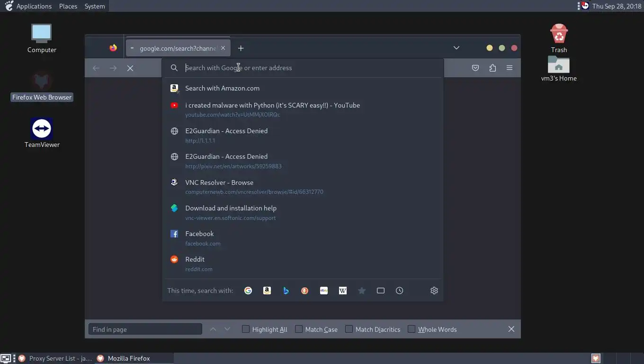Go forward with the forward arrow

113,68
